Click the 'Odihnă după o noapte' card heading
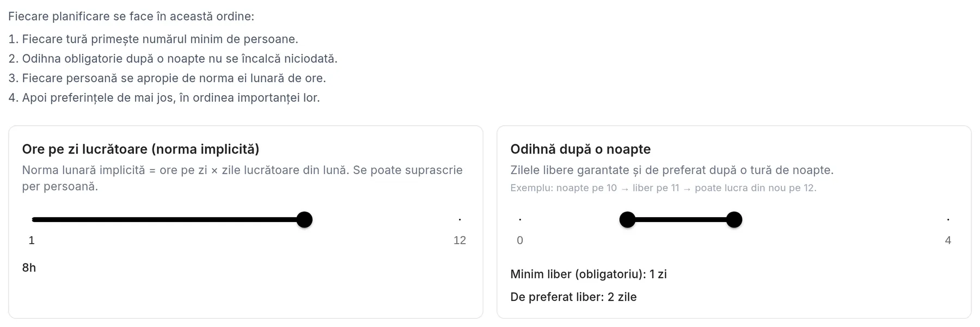The width and height of the screenshot is (980, 327). [580, 150]
